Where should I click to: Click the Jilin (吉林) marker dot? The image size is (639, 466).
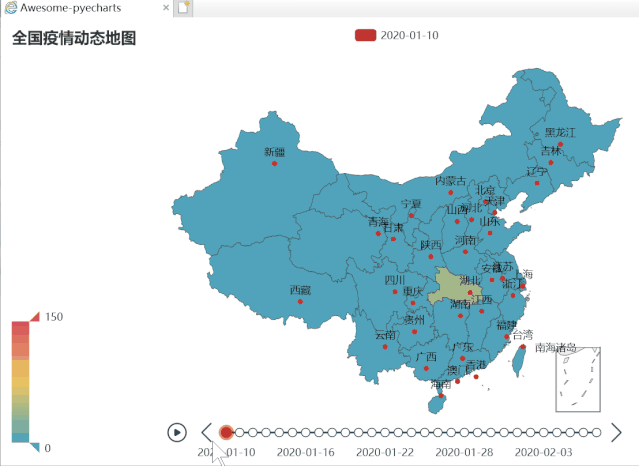point(551,163)
